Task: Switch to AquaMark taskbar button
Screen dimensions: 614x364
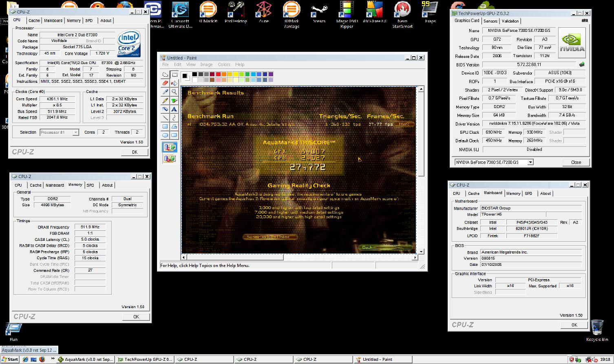Action: [85, 360]
